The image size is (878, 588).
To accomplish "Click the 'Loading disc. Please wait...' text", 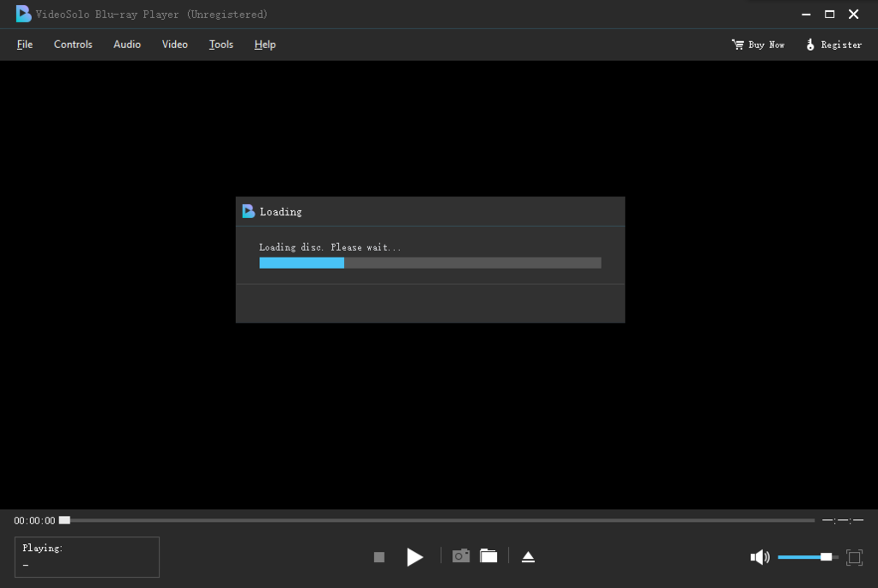I will click(330, 247).
